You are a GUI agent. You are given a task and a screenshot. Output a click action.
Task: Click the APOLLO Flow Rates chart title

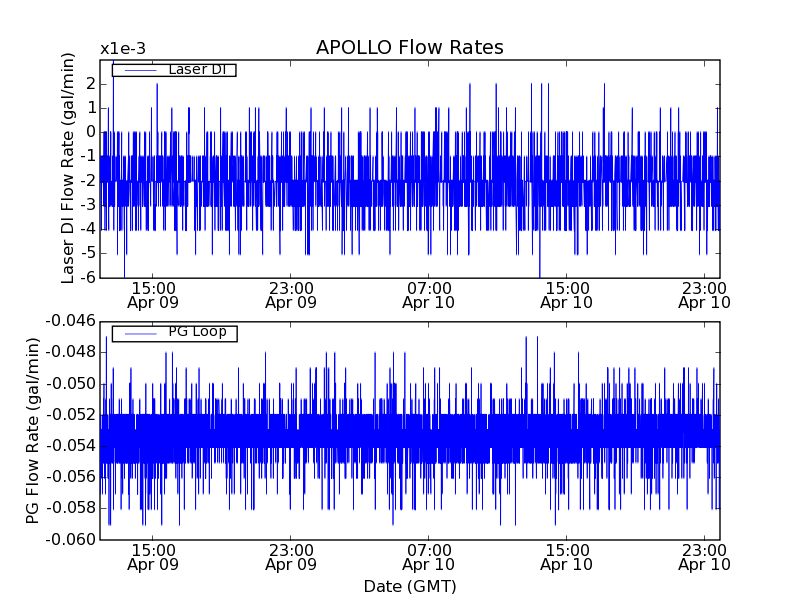[x=409, y=48]
